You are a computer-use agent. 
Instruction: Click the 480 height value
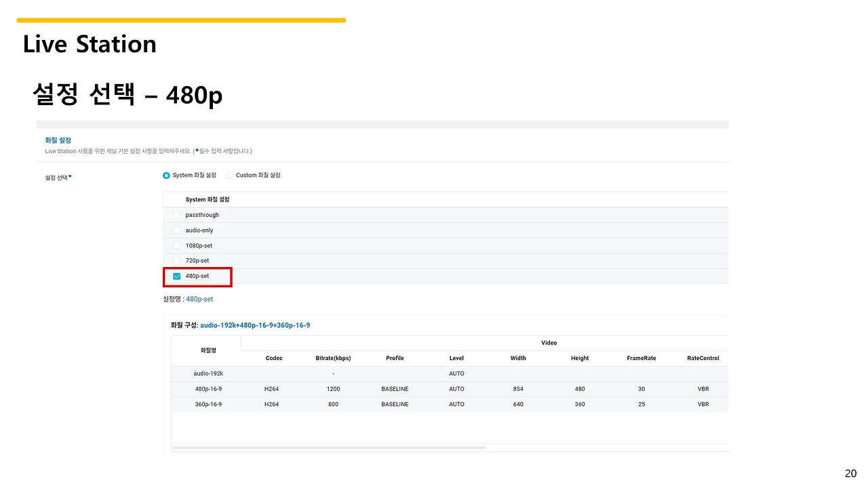pyautogui.click(x=580, y=389)
